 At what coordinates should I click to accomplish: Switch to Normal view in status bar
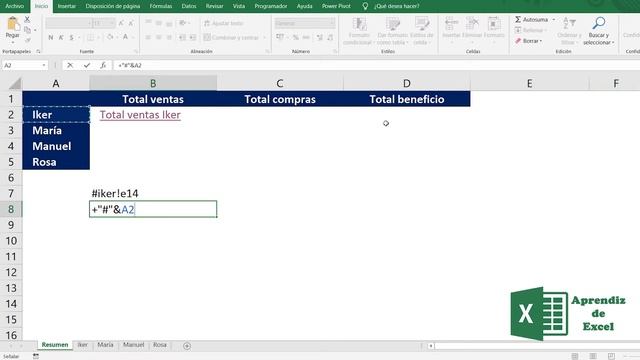574,356
